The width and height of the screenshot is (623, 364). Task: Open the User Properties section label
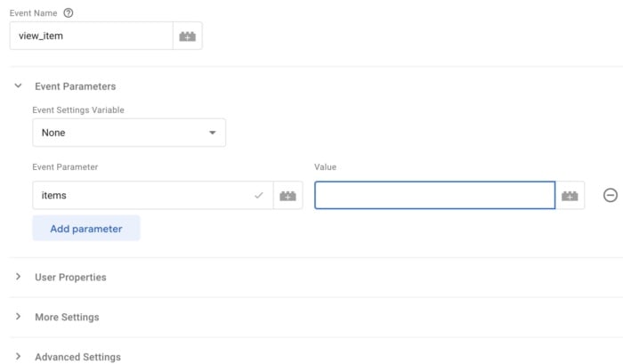pos(70,278)
